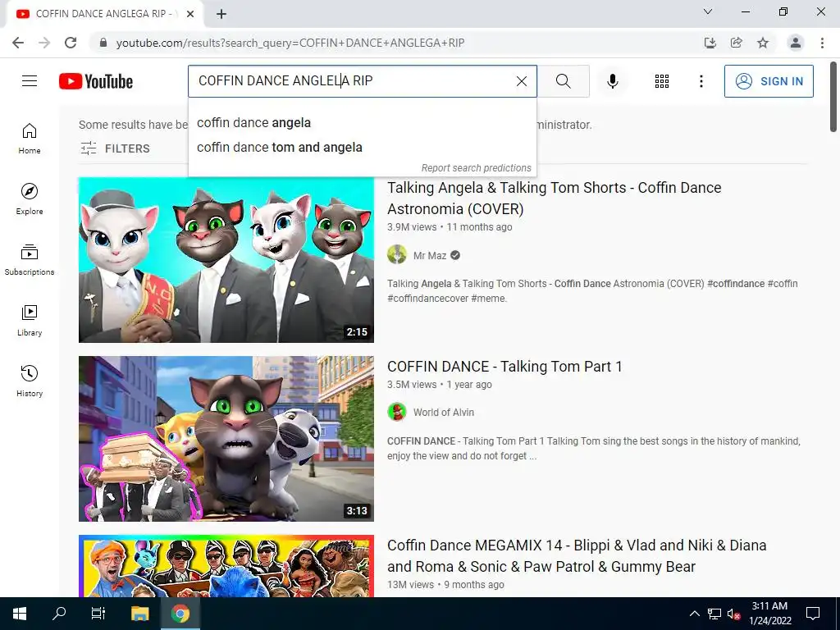Open Subscriptions in the sidebar
This screenshot has height=630, width=840.
30,260
